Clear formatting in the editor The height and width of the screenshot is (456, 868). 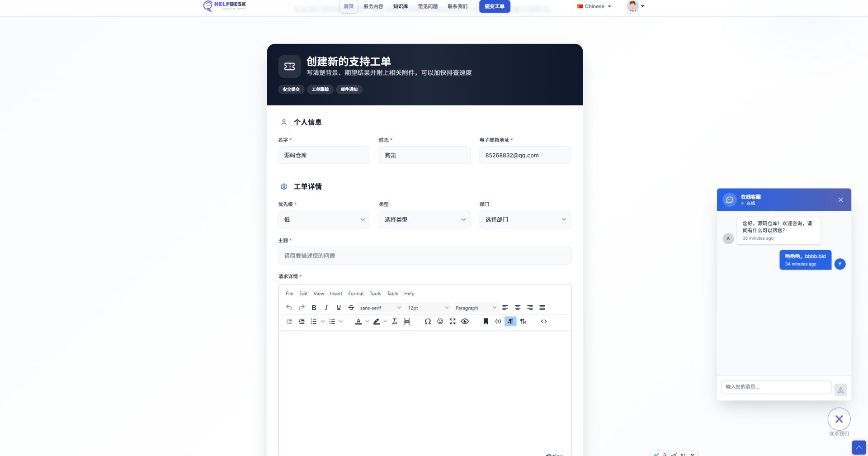click(x=394, y=321)
